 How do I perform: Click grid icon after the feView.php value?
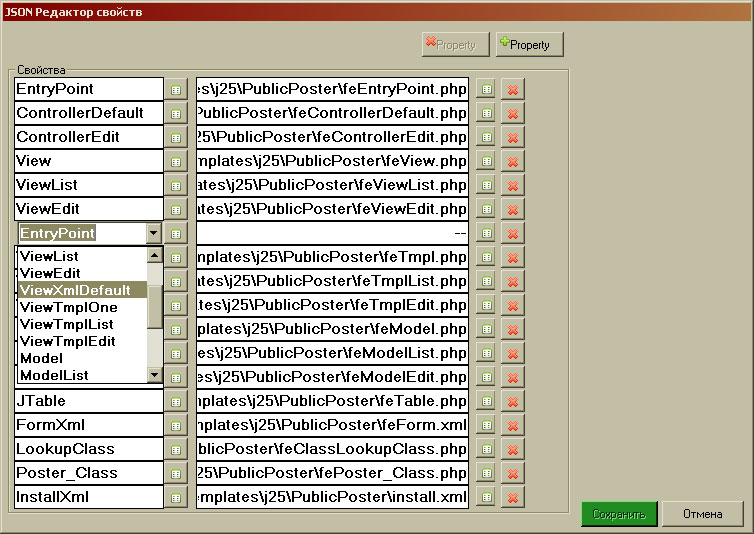coord(487,162)
